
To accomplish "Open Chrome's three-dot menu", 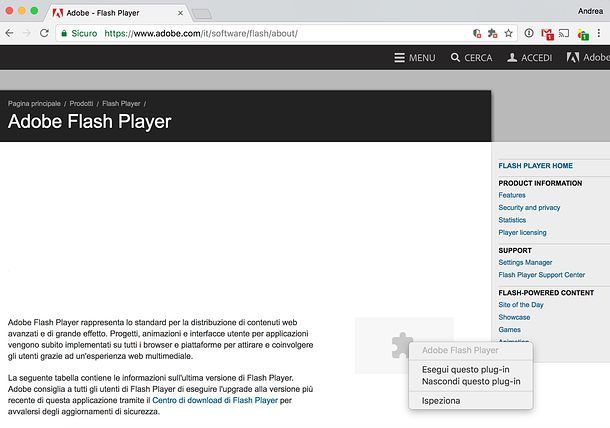I will (599, 33).
